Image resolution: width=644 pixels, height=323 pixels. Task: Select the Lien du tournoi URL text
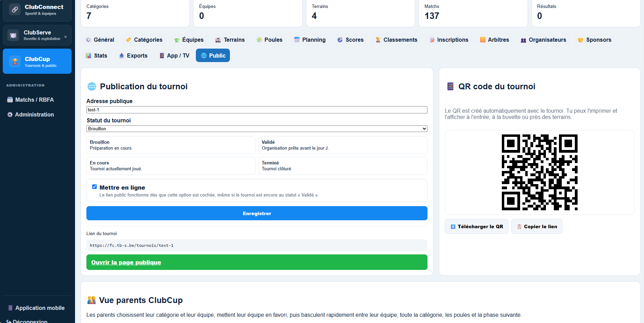[x=131, y=245]
